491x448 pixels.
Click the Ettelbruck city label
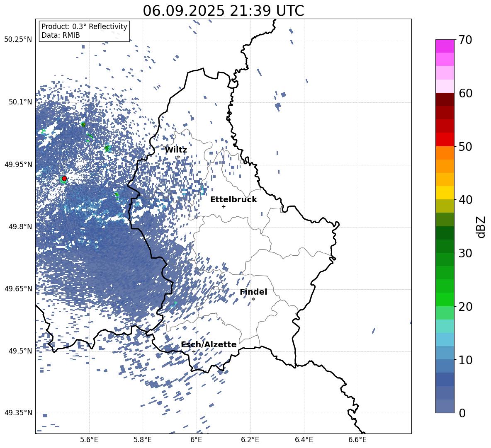[x=233, y=200]
